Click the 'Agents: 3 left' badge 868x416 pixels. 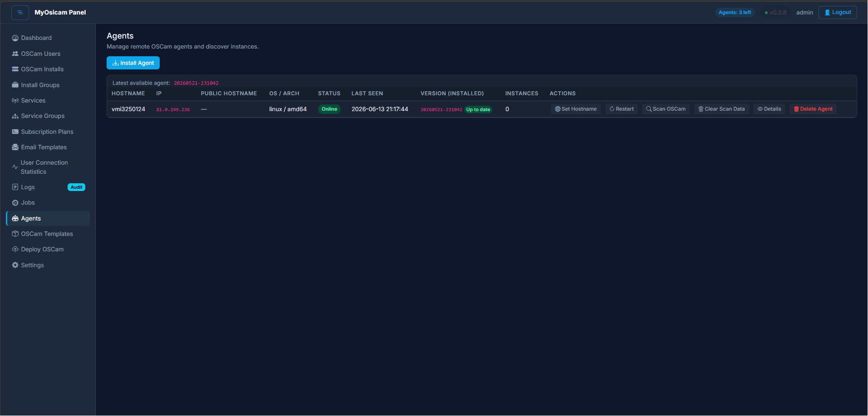[735, 13]
